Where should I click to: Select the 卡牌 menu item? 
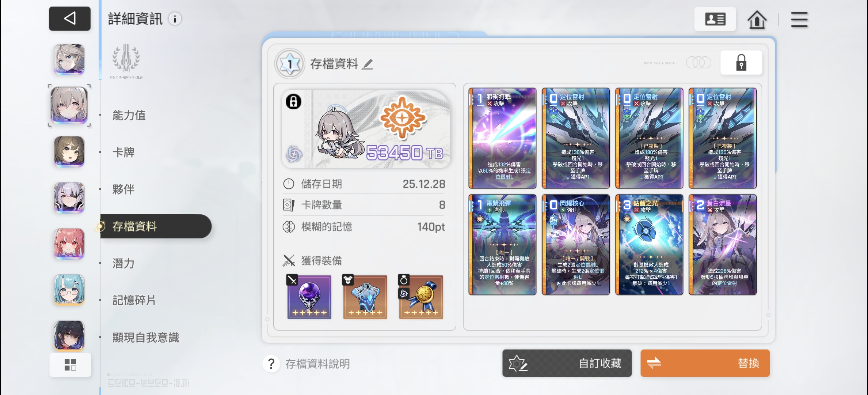point(123,152)
